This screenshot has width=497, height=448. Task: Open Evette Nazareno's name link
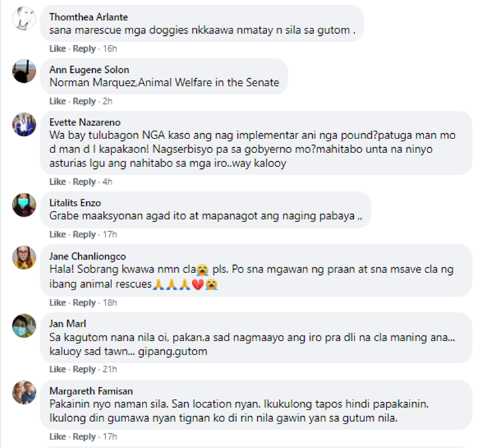[85, 123]
